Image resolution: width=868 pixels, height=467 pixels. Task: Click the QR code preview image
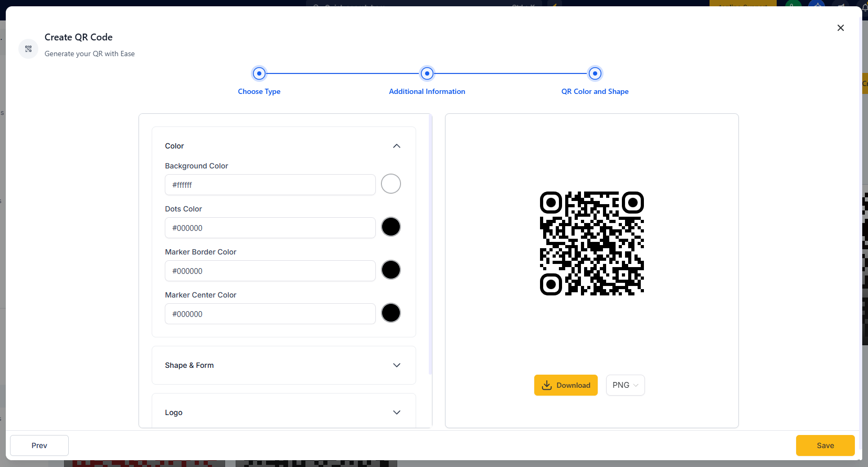point(592,243)
